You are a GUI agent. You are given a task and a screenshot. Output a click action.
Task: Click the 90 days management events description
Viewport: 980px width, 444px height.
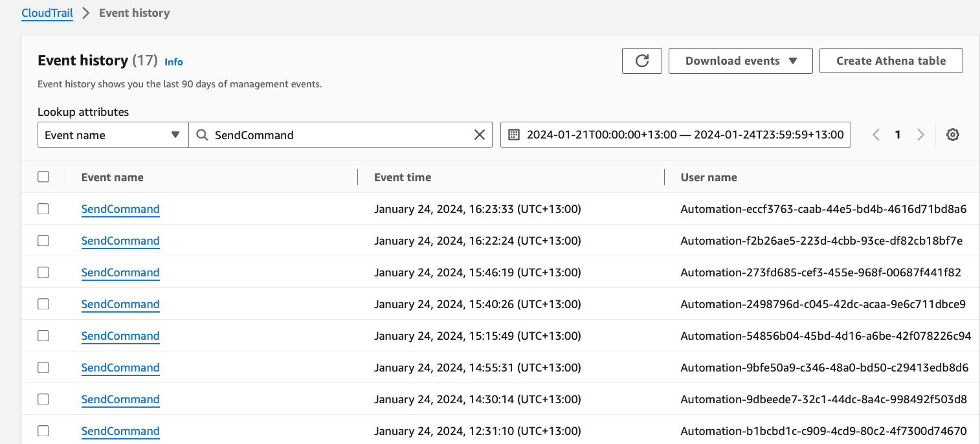179,84
